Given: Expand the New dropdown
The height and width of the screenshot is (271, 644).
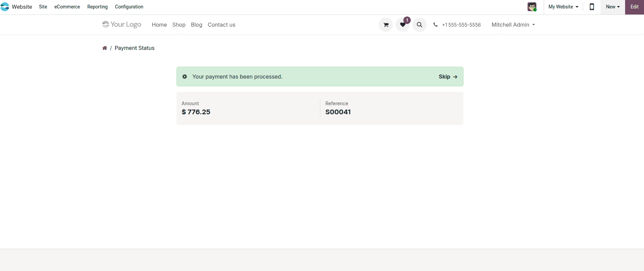Looking at the screenshot, I should point(612,7).
